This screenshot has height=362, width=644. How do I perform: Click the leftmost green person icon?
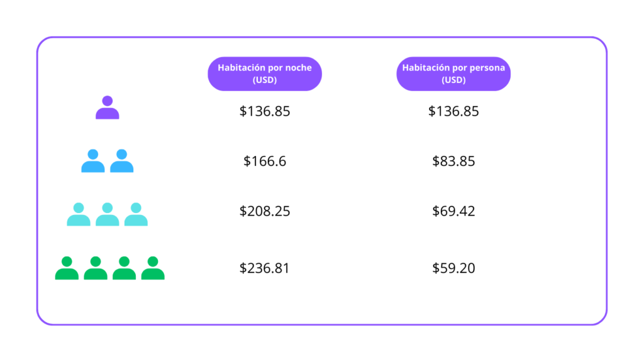click(x=67, y=268)
